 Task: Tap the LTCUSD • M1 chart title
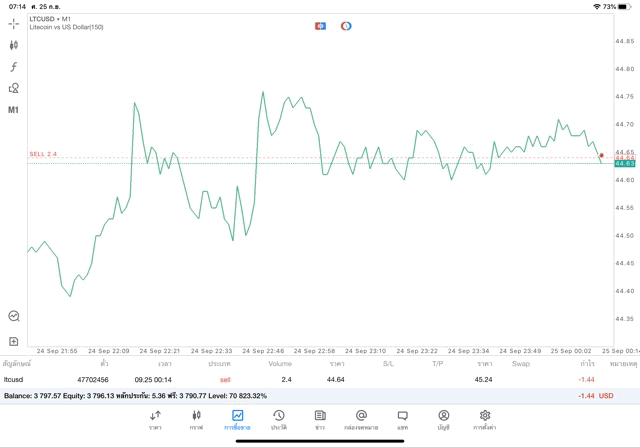tap(50, 18)
